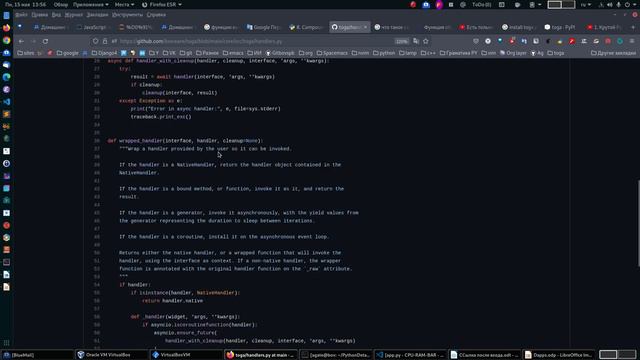Select the first workspace in the top panel switcher
This screenshot has width=640, height=360.
554,4
